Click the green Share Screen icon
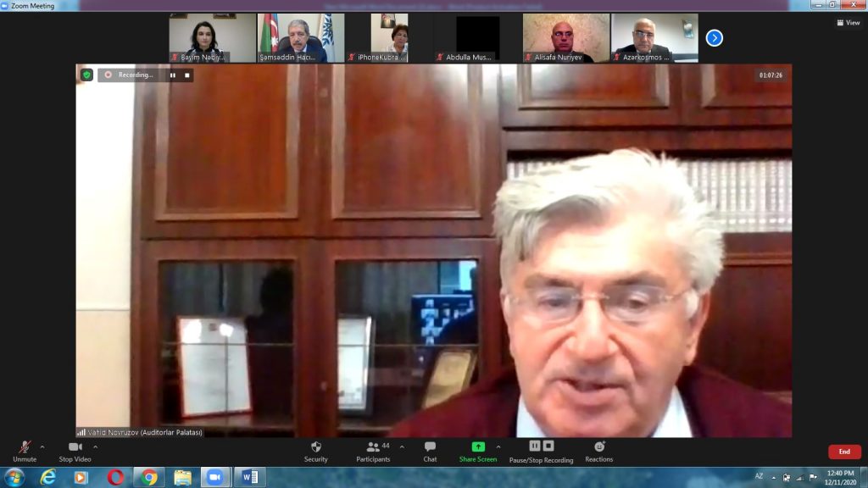This screenshot has height=488, width=868. (478, 447)
